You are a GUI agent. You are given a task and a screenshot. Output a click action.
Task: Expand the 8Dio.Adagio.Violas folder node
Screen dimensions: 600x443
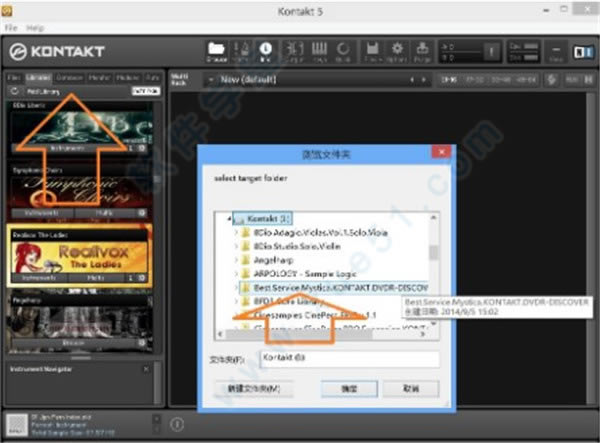click(x=236, y=233)
